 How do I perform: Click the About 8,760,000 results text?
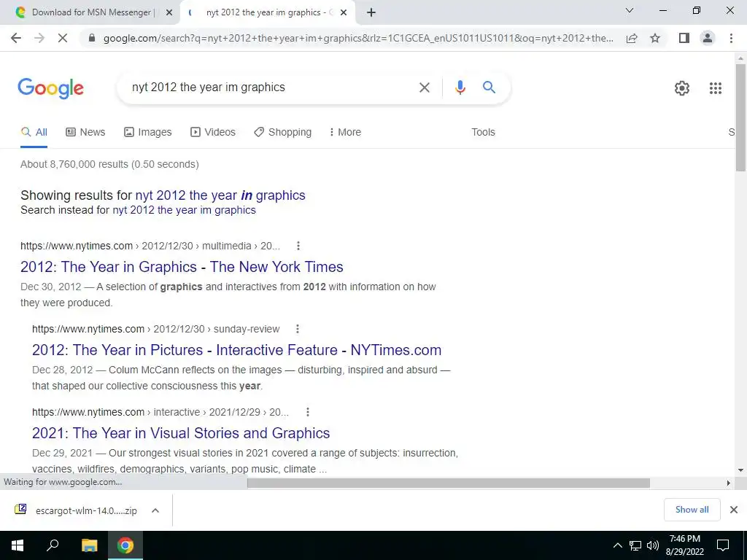click(109, 164)
